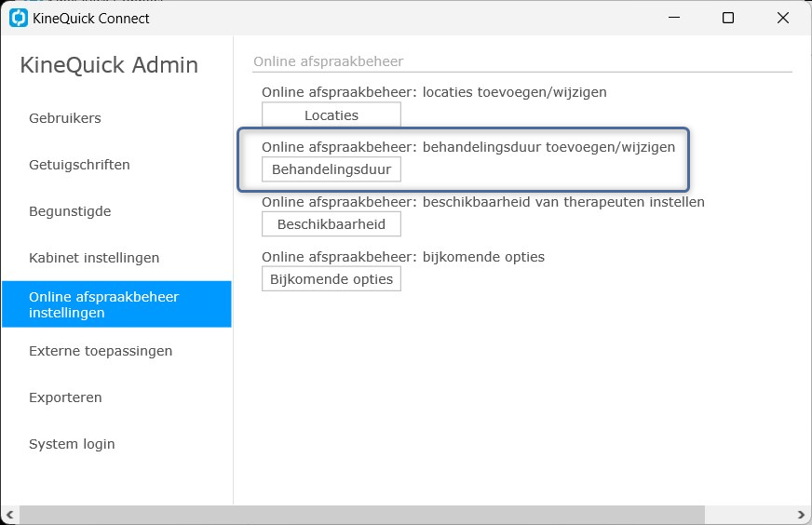The width and height of the screenshot is (812, 525).
Task: Select Online afspraakbeheer instellingen menu item
Action: pyautogui.click(x=116, y=304)
